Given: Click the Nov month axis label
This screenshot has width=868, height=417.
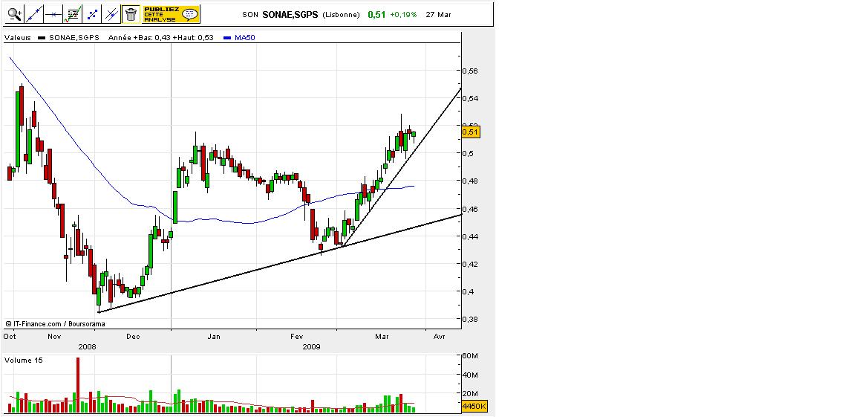Looking at the screenshot, I should coord(53,337).
